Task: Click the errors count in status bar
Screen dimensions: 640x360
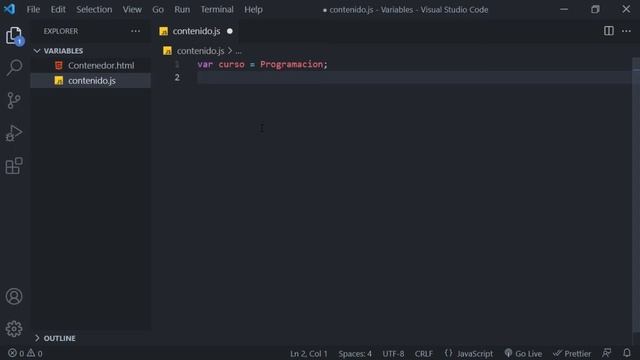Action: click(16, 353)
